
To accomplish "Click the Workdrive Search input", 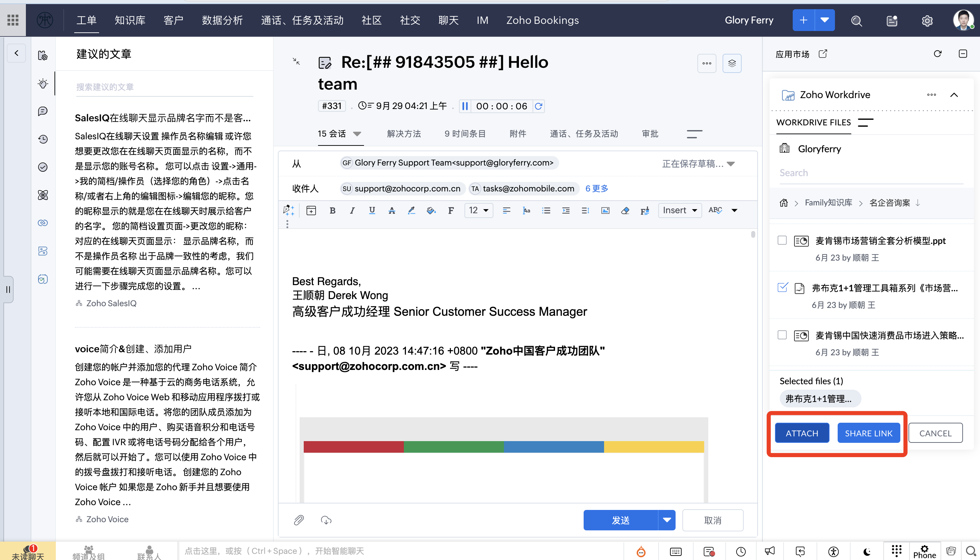I will [x=871, y=173].
